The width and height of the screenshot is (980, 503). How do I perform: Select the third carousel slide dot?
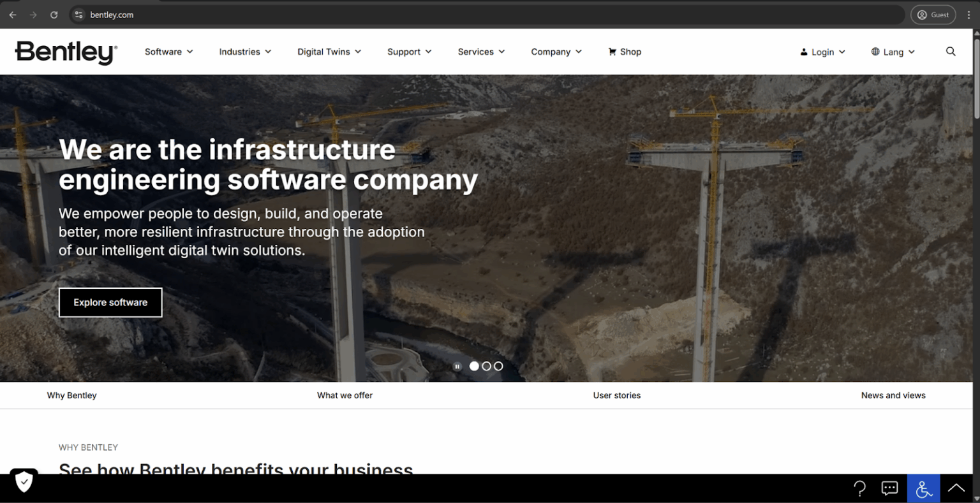coord(498,367)
